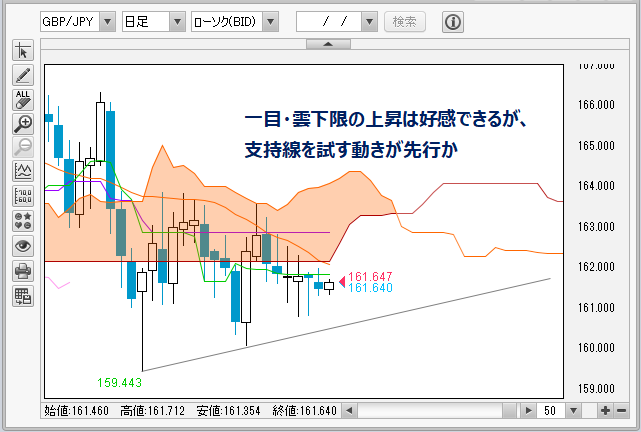This screenshot has width=641, height=432.
Task: Print the chart with the printer icon
Action: point(23,271)
